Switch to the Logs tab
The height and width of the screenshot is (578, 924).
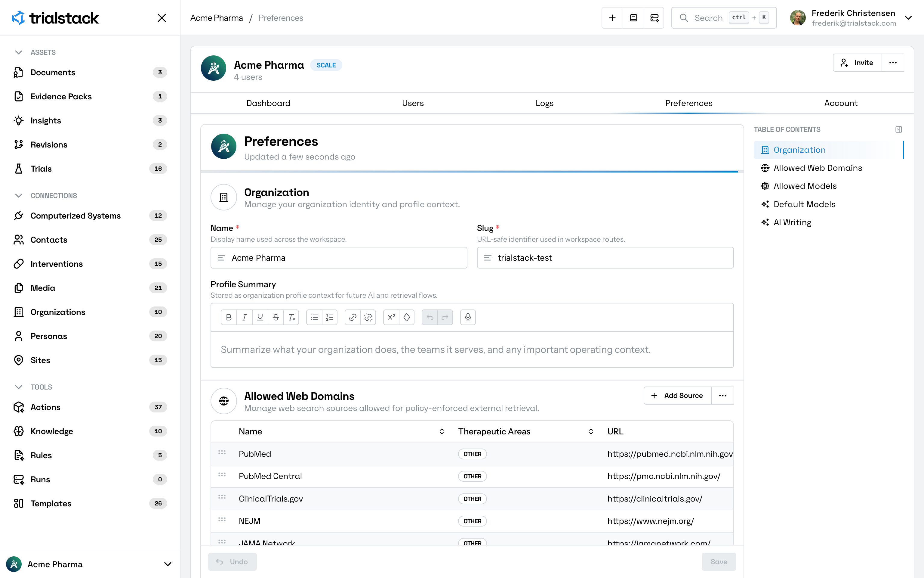(x=544, y=103)
